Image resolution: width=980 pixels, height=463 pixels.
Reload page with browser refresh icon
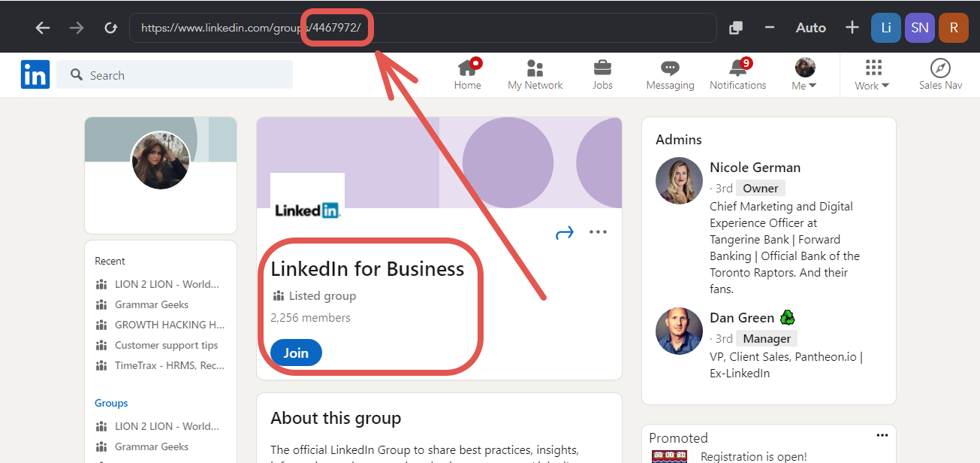coord(110,28)
